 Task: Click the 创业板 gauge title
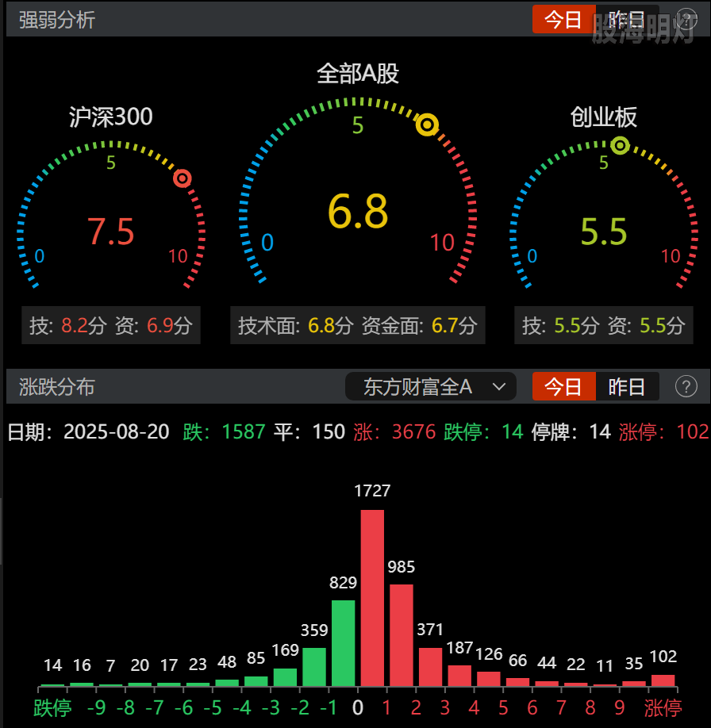click(604, 117)
